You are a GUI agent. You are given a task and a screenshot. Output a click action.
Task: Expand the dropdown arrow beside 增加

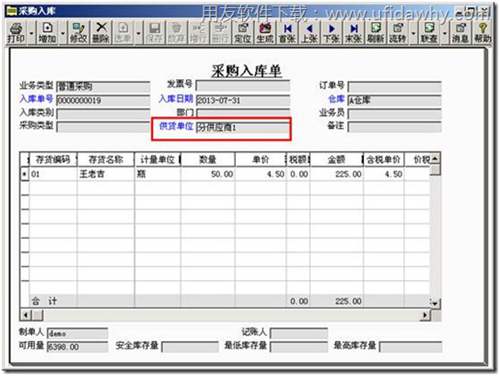click(x=63, y=33)
